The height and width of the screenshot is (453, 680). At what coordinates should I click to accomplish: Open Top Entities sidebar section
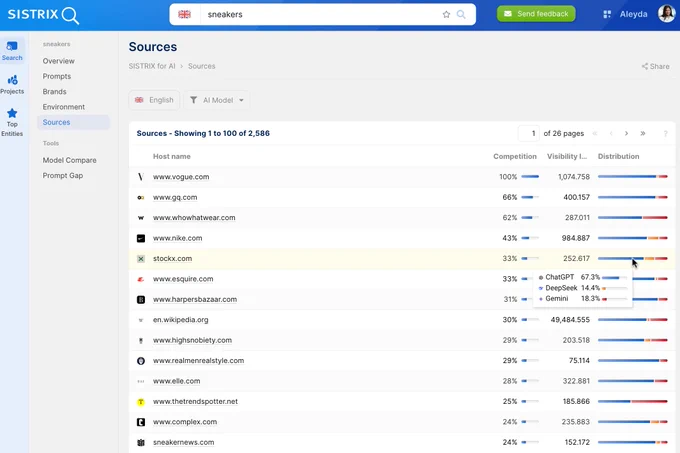pos(12,122)
